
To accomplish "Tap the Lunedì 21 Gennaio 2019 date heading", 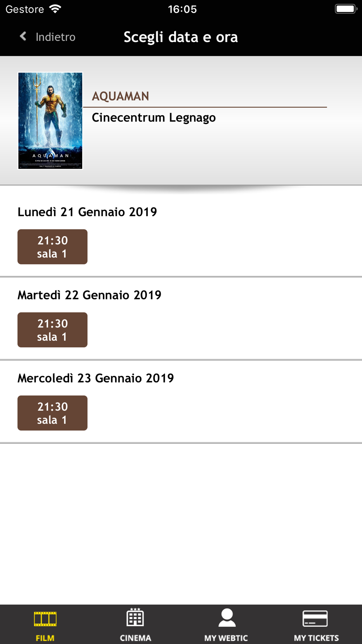I will point(87,212).
